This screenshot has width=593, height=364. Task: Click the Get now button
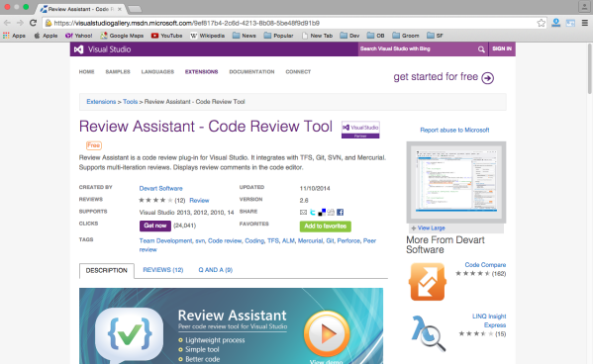(155, 226)
